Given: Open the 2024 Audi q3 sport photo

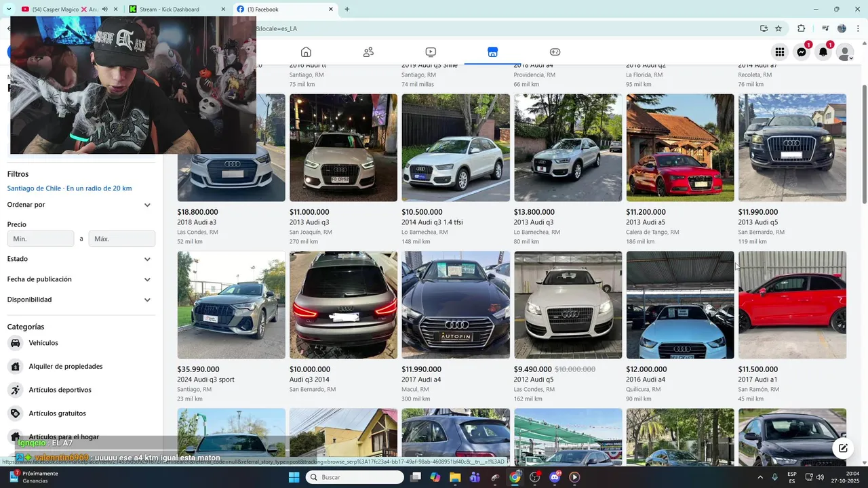Looking at the screenshot, I should tap(231, 305).
